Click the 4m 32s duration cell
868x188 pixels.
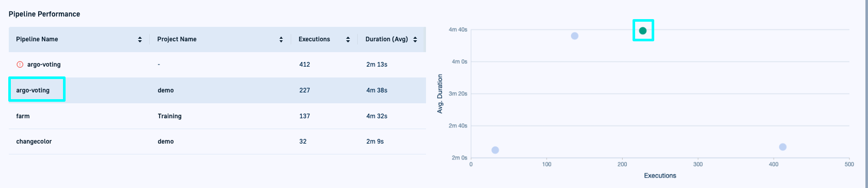pos(377,116)
